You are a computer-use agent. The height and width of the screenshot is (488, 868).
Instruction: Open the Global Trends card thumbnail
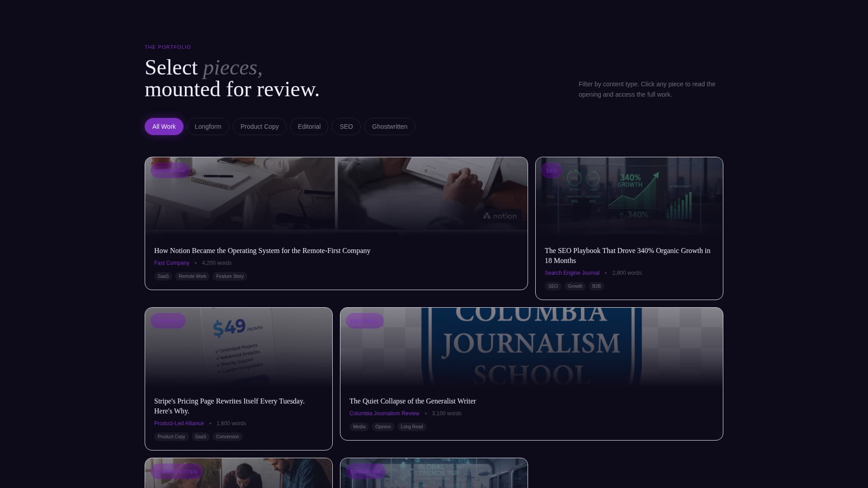(x=434, y=473)
